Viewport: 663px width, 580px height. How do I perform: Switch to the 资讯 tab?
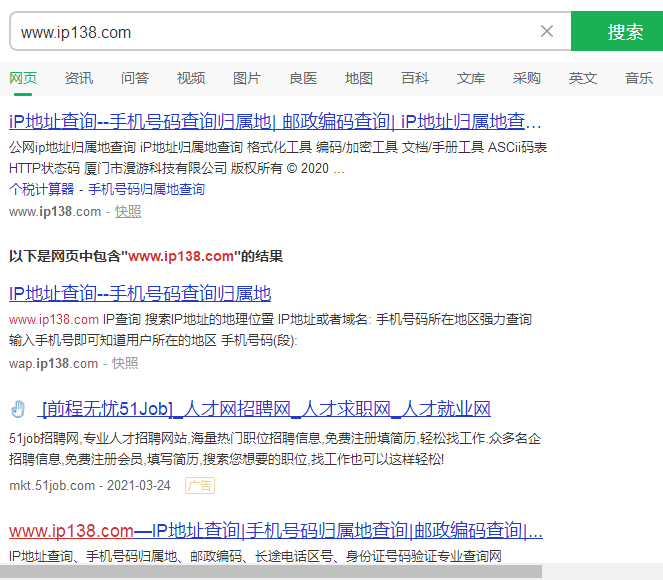click(79, 78)
